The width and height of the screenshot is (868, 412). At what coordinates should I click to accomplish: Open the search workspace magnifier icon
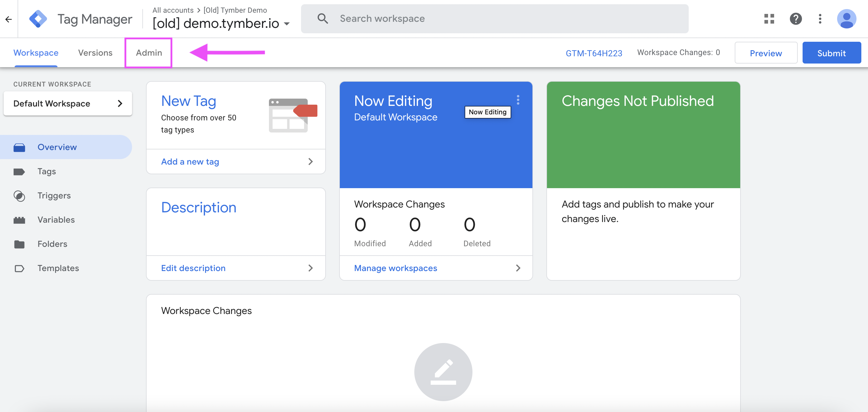(x=323, y=18)
